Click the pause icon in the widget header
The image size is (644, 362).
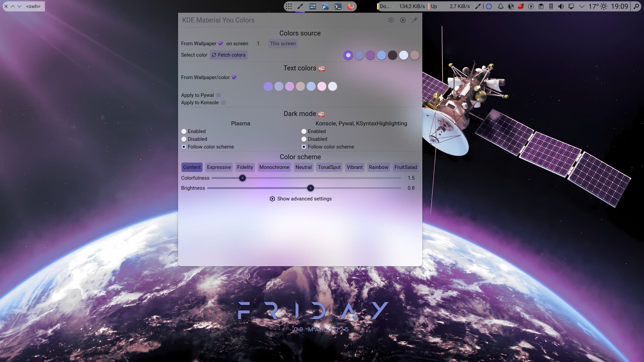[x=403, y=20]
